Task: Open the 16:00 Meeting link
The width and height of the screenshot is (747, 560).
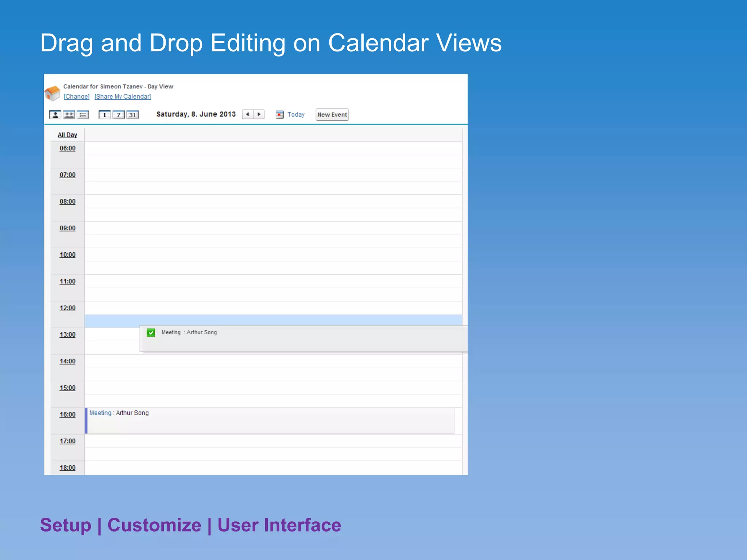Action: (100, 413)
